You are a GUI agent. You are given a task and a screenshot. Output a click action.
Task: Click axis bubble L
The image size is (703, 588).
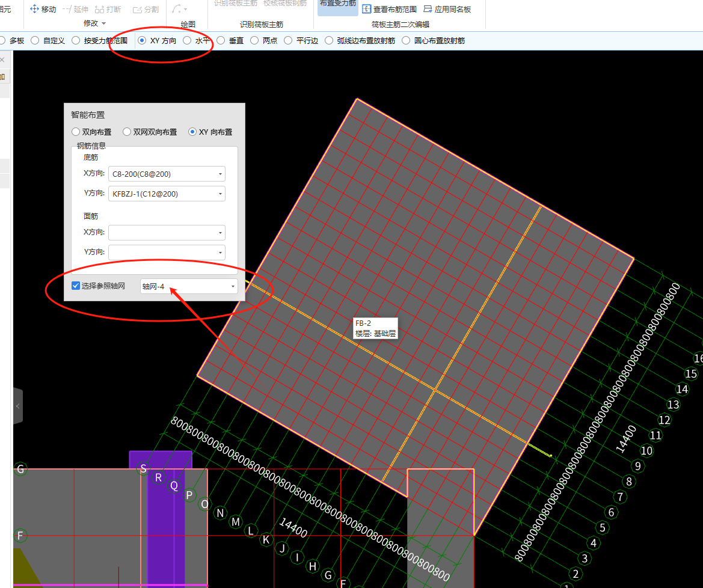point(251,531)
